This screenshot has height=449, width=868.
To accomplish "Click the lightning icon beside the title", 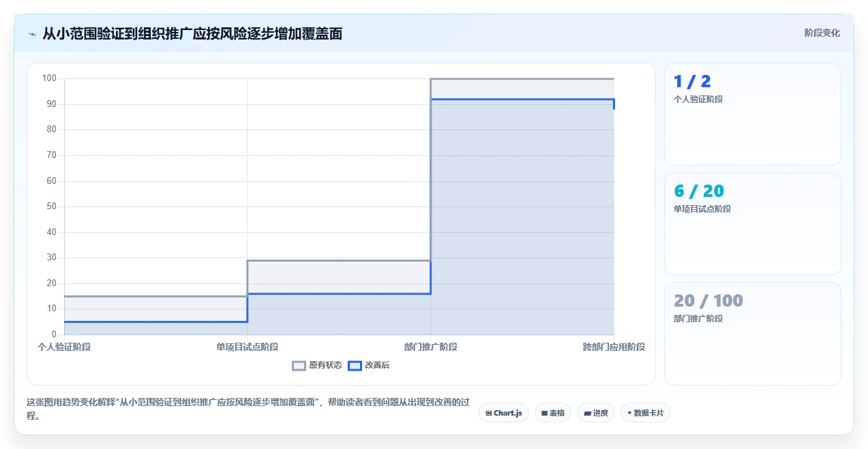I will pyautogui.click(x=32, y=33).
